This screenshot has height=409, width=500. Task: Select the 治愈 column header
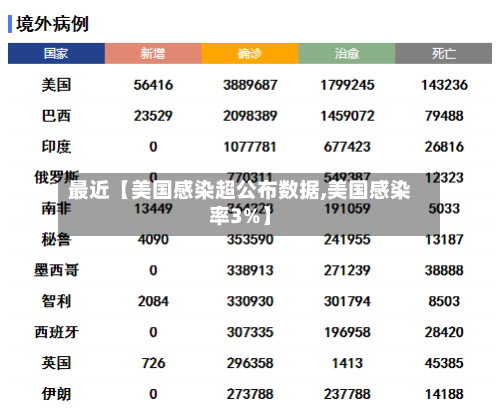click(x=347, y=53)
